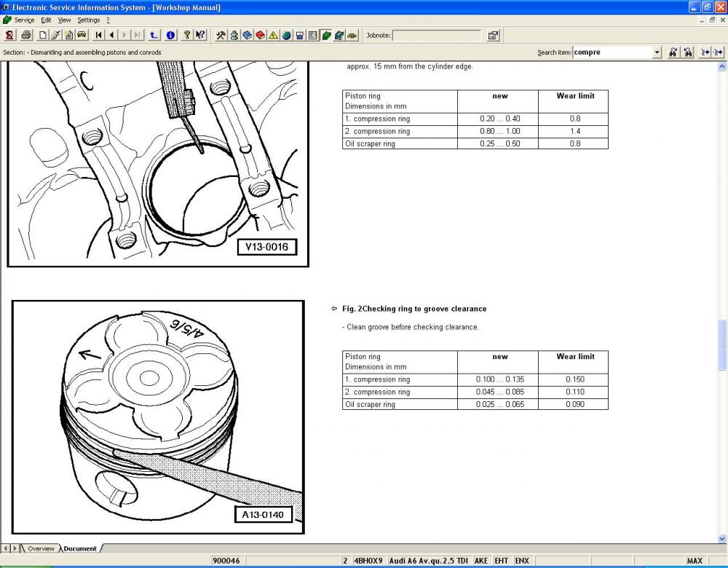Go to the previous page with the left arrow
This screenshot has height=568, width=728.
coord(111,35)
